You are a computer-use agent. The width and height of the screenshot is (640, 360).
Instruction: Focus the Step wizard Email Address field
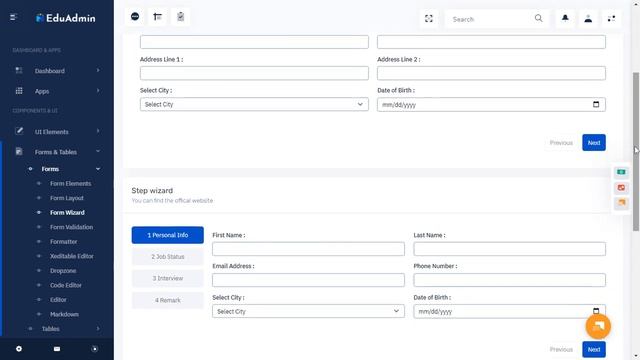[308, 280]
